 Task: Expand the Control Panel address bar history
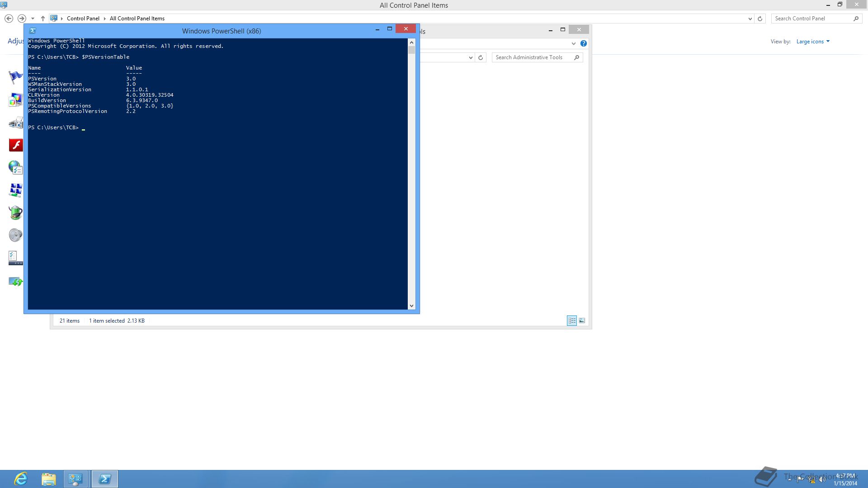tap(750, 19)
